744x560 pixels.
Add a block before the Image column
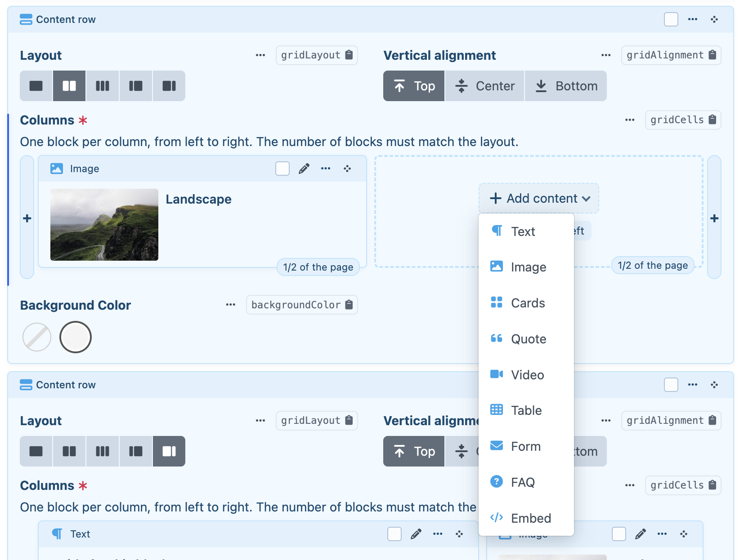(27, 218)
